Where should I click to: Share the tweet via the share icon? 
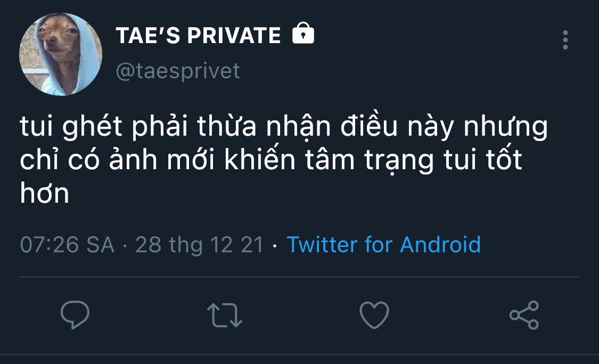coord(524,315)
